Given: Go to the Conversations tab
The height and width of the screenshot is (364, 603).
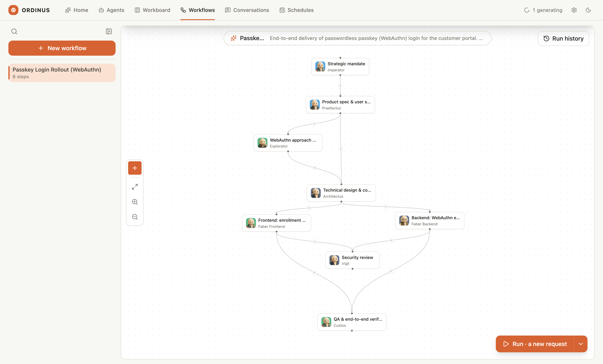Looking at the screenshot, I should click(x=247, y=10).
